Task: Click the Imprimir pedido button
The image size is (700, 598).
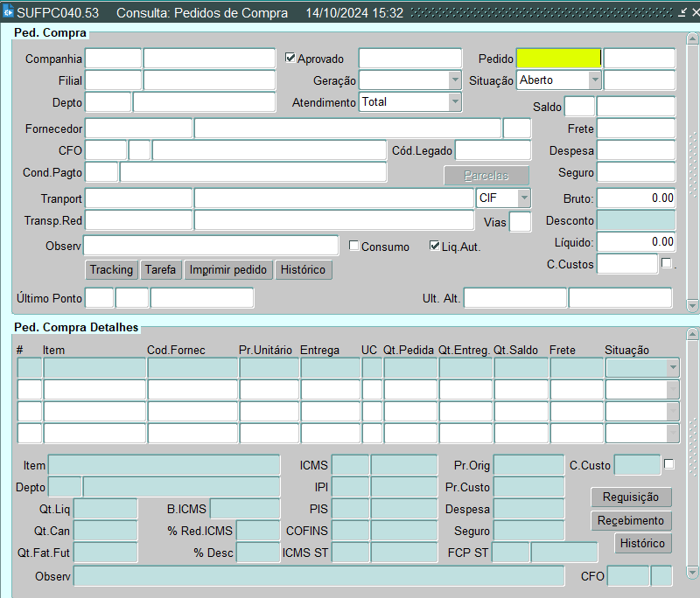Action: point(228,270)
